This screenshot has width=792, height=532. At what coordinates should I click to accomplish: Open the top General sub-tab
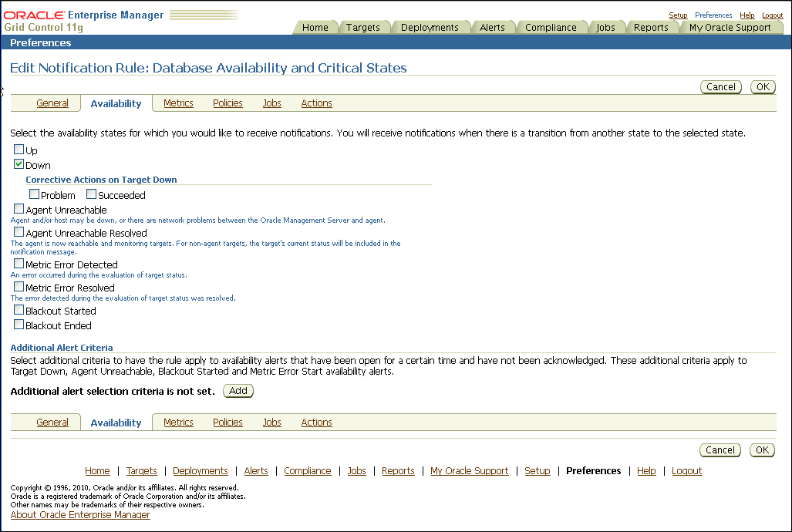coord(52,103)
